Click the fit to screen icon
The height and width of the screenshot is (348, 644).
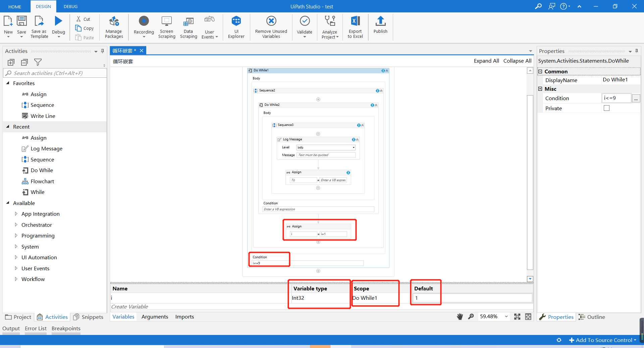coord(517,317)
